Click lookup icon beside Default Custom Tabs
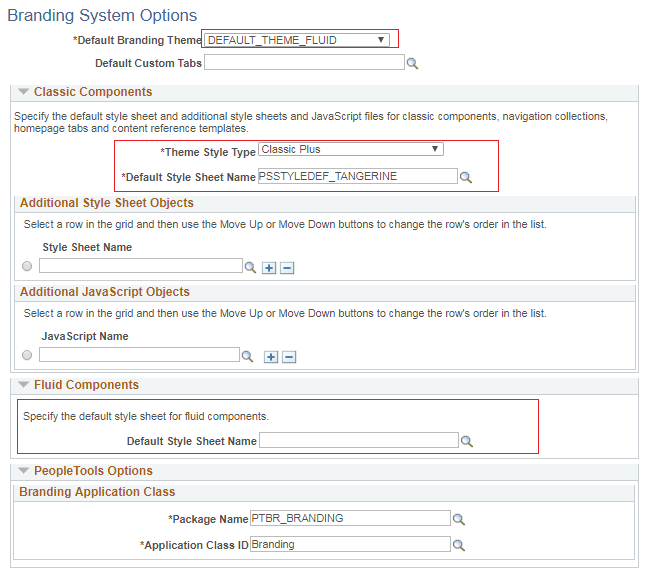 click(412, 63)
